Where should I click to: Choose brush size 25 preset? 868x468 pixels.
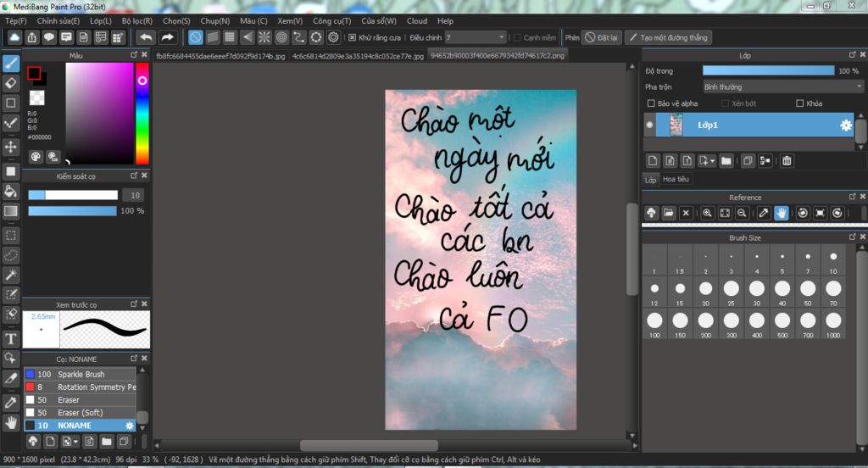(732, 293)
